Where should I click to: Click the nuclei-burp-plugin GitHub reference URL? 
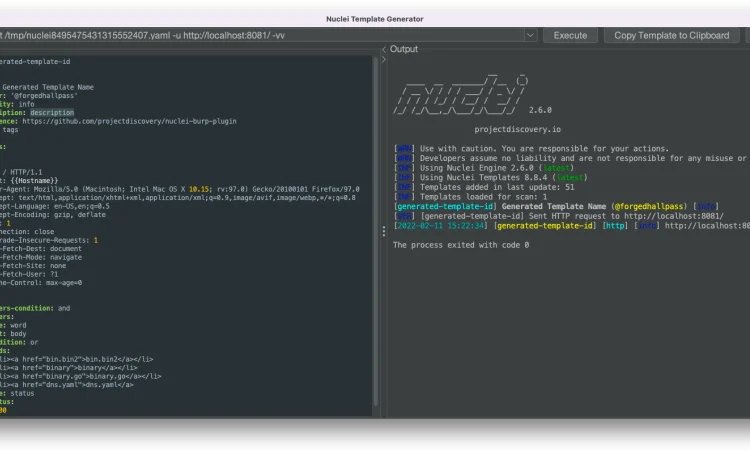coord(129,121)
